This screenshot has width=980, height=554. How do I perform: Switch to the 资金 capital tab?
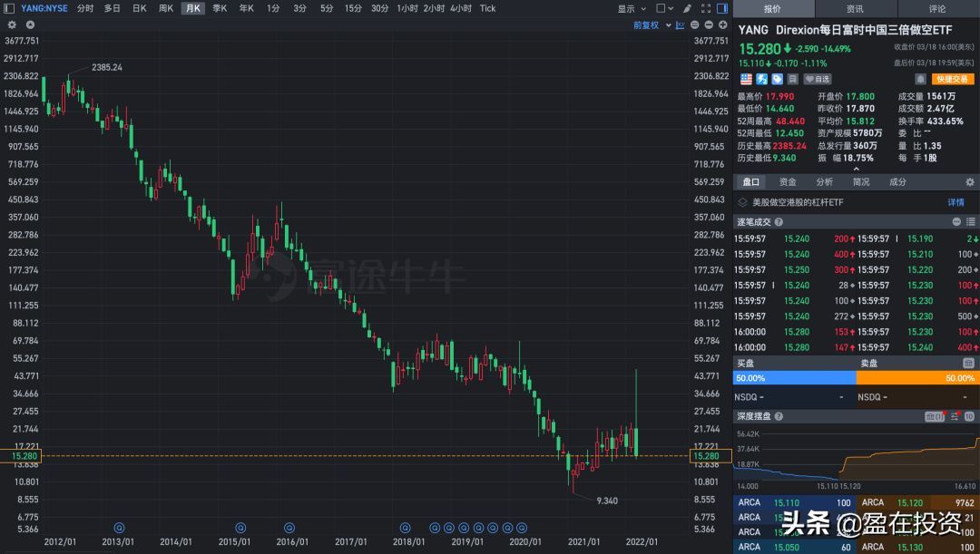[788, 181]
